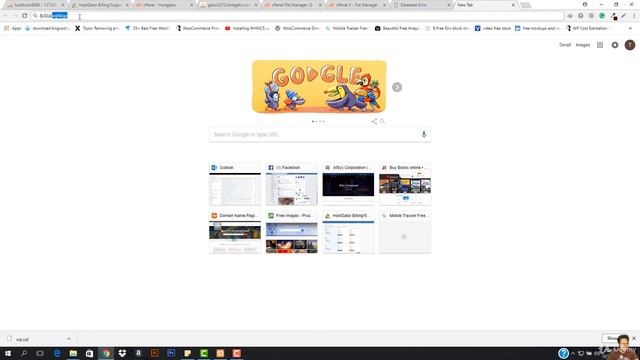
Task: Open the Facebook shortcut thumbnail
Action: point(291,184)
